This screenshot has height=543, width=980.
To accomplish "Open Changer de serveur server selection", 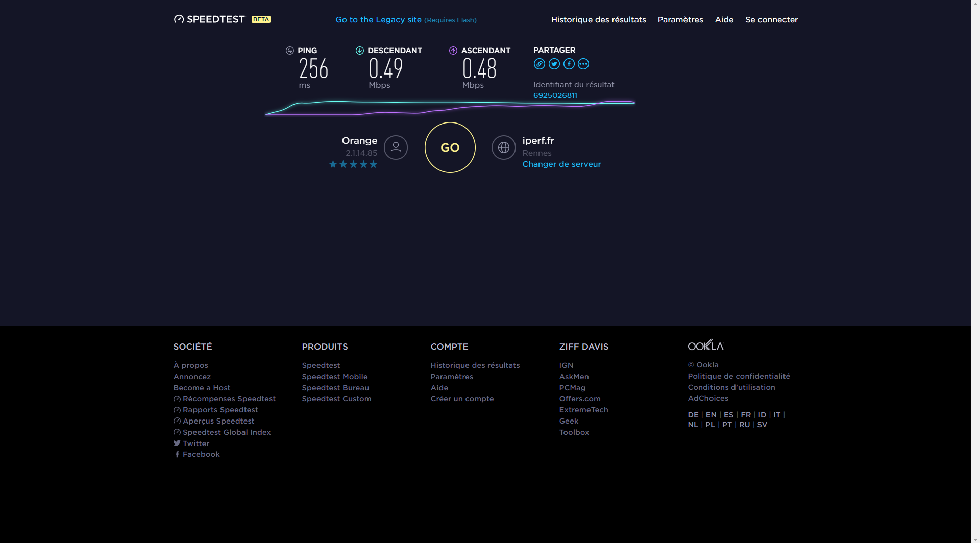I will pos(561,164).
